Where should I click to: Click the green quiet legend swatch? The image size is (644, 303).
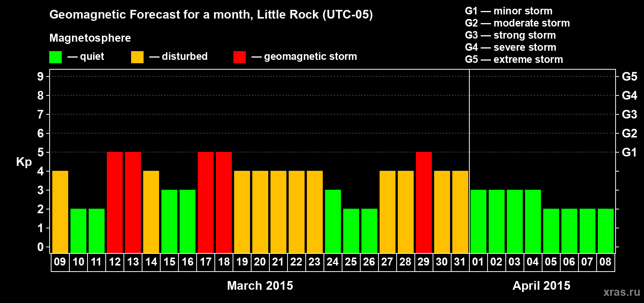tap(55, 57)
